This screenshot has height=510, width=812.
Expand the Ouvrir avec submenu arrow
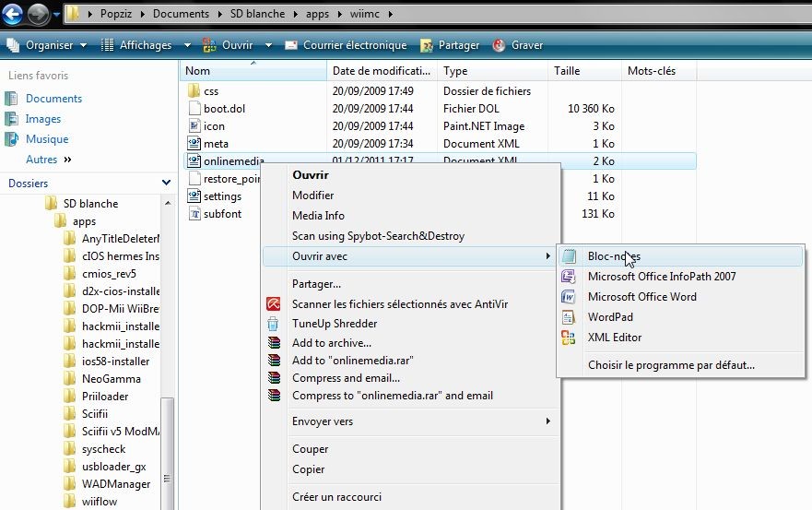coord(547,256)
